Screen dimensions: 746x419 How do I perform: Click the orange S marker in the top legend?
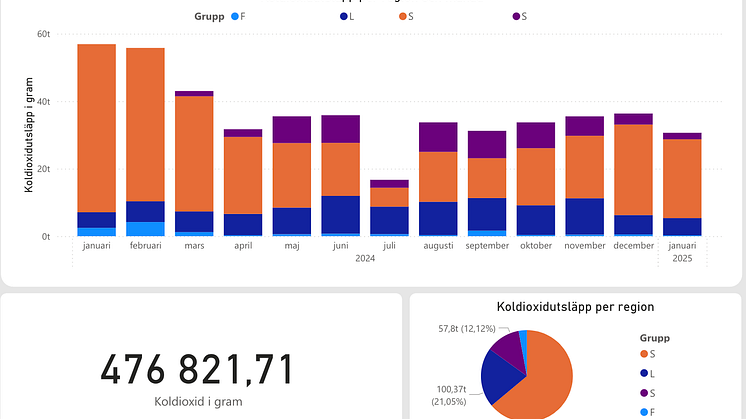point(402,17)
